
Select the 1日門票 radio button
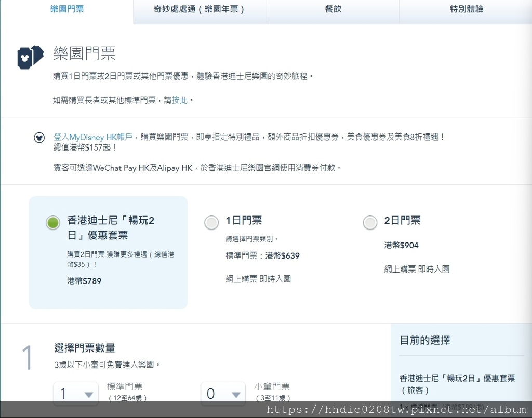(211, 222)
